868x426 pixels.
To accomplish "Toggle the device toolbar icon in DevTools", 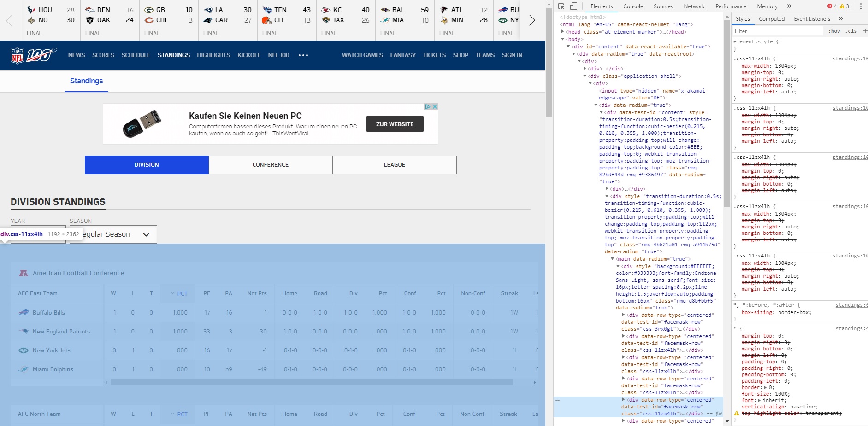I will tap(573, 6).
